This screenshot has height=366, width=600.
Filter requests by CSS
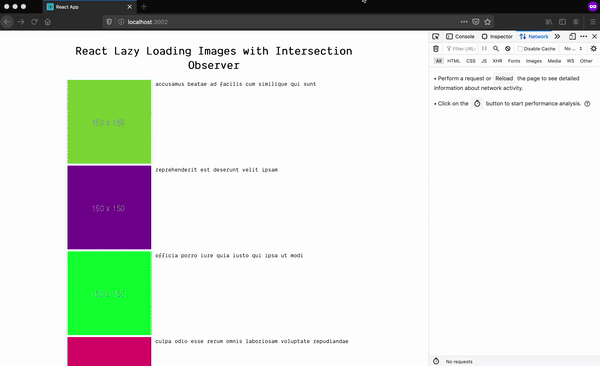[471, 61]
